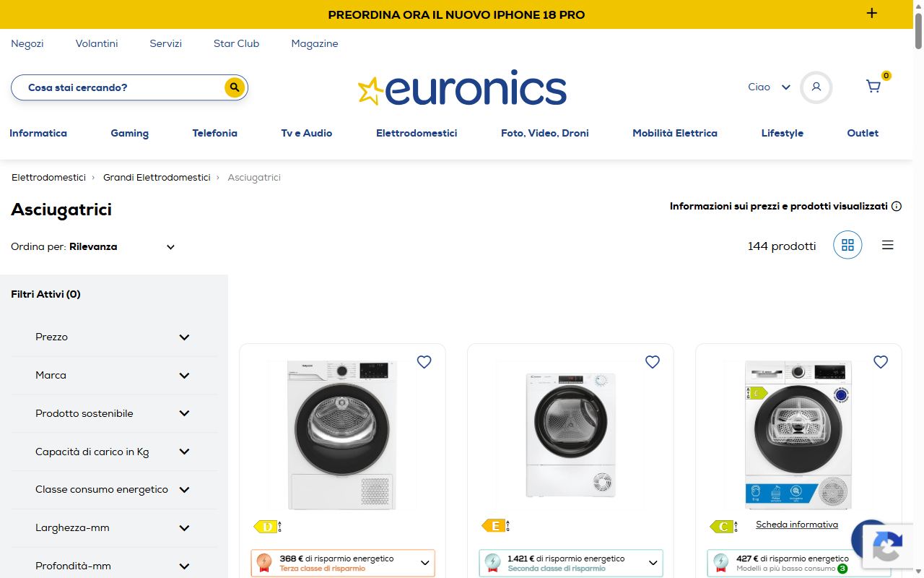The image size is (924, 578).
Task: Open the user account profile icon
Action: tap(816, 87)
